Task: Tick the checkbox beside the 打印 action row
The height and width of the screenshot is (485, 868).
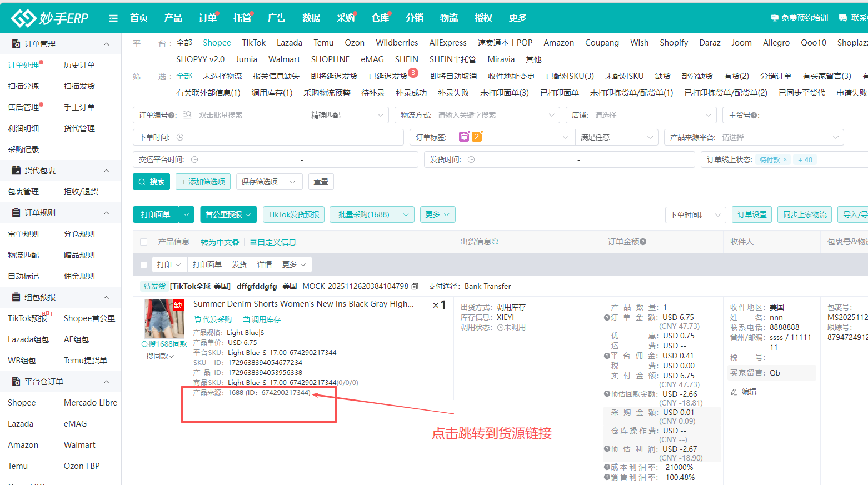Action: (x=143, y=264)
